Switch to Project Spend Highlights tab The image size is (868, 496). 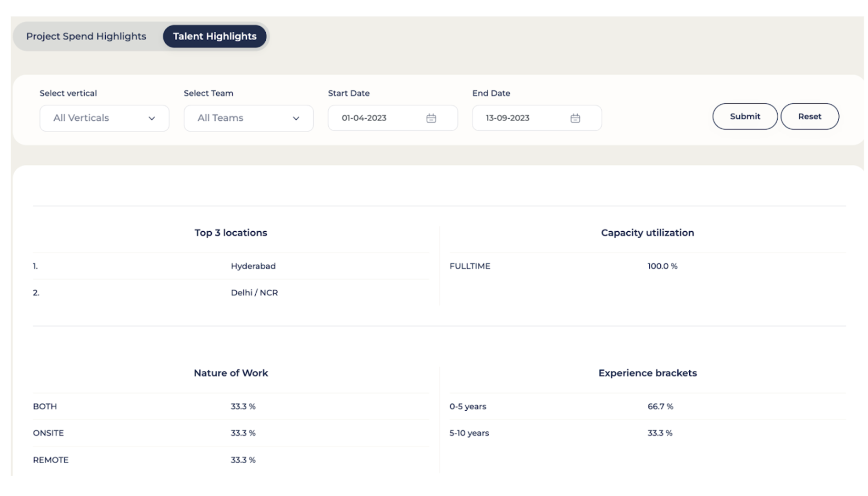pos(86,36)
